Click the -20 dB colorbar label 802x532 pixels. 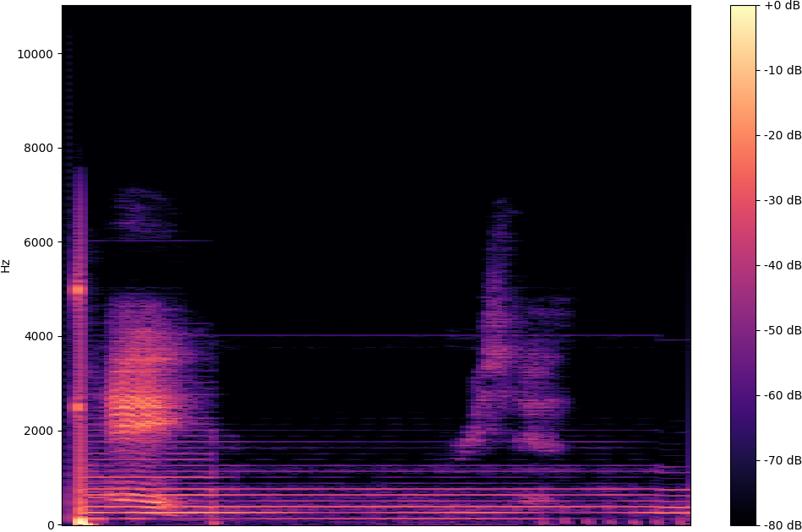(783, 135)
